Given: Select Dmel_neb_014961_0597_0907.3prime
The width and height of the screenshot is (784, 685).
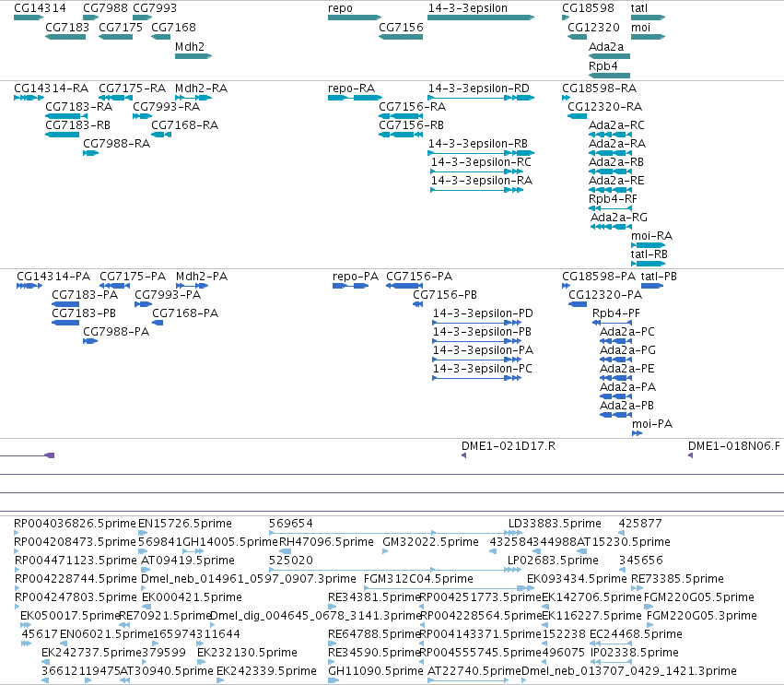Looking at the screenshot, I should (x=144, y=588).
